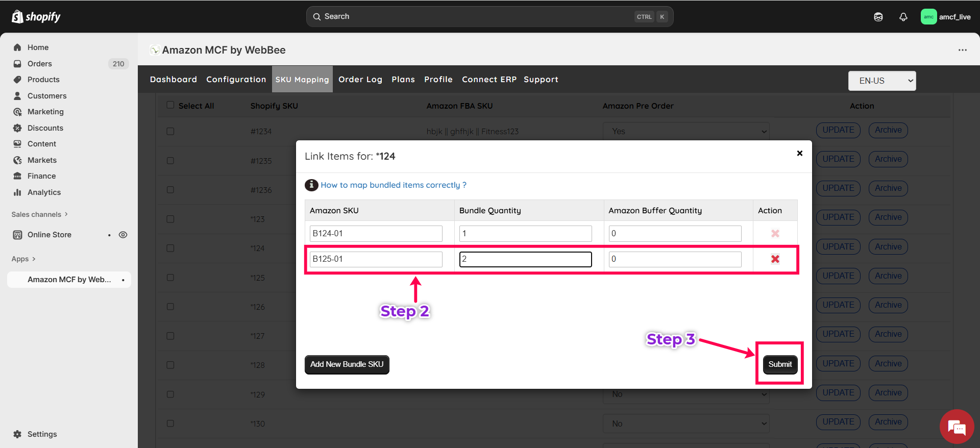Tick the checkbox for SKU *130 row
Viewport: 980px width, 448px height.
pos(170,424)
